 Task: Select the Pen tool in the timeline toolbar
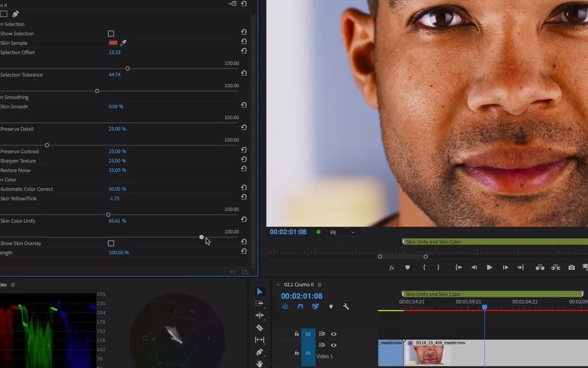tap(260, 351)
